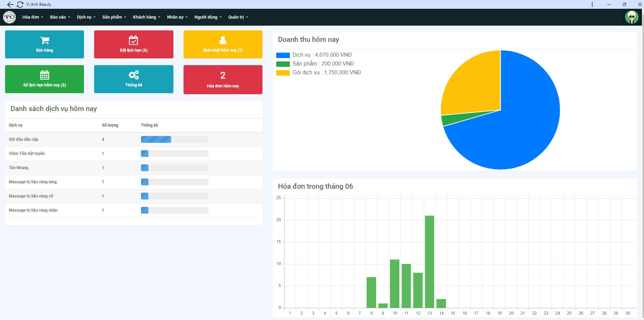Click the browser back arrow icon
The height and width of the screenshot is (320, 644).
click(x=10, y=4)
